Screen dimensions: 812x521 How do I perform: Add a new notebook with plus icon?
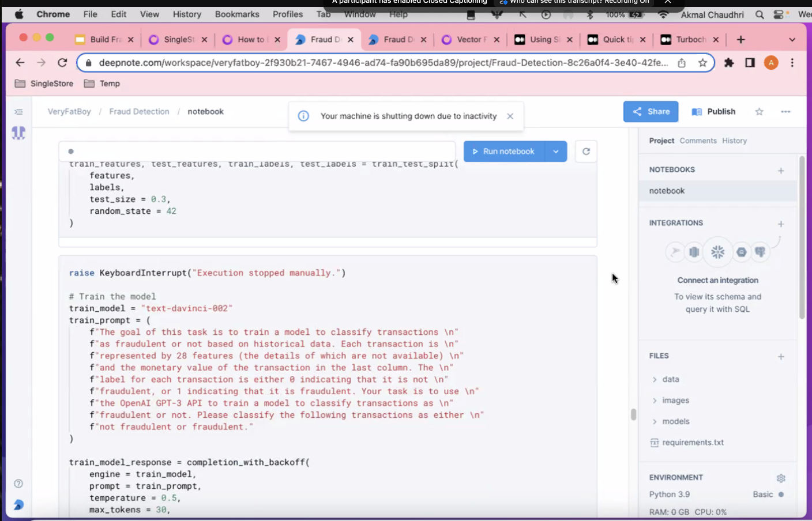pos(781,170)
